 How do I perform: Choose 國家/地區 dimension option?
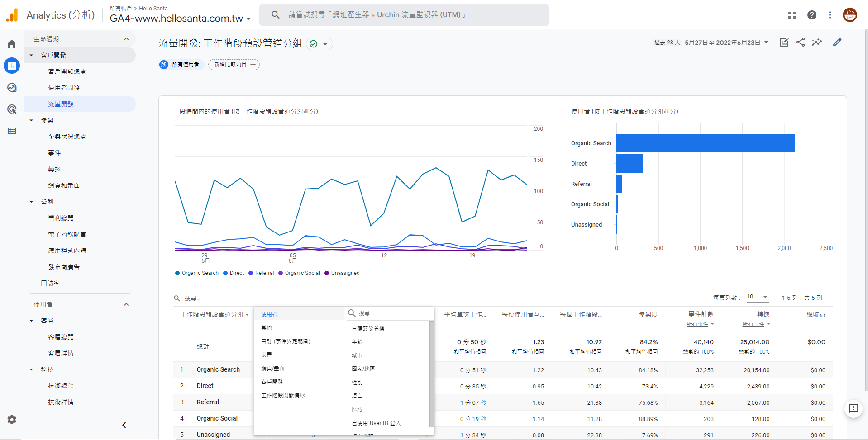pos(387,369)
